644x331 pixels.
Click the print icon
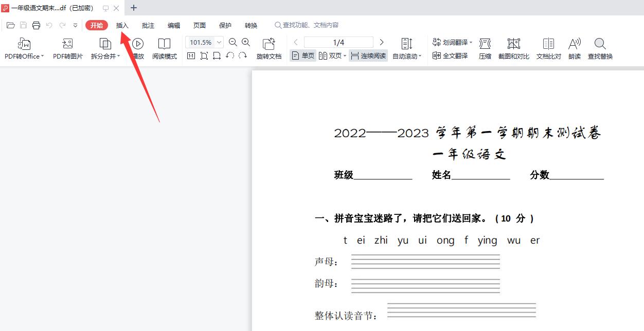(36, 24)
